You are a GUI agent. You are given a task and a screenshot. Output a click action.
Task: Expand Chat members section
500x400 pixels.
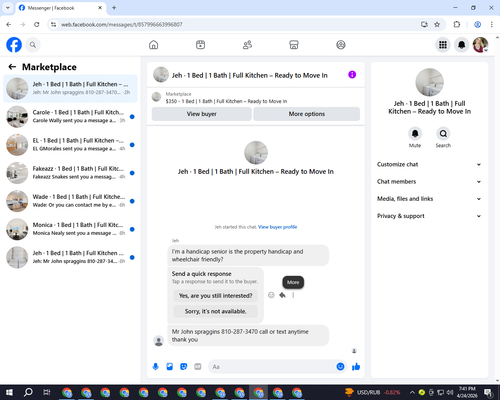point(429,182)
